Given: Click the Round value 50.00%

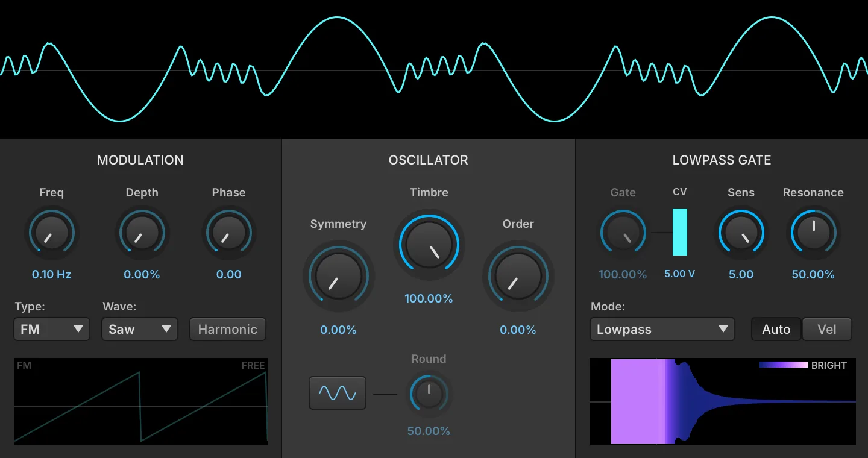Looking at the screenshot, I should pos(429,431).
